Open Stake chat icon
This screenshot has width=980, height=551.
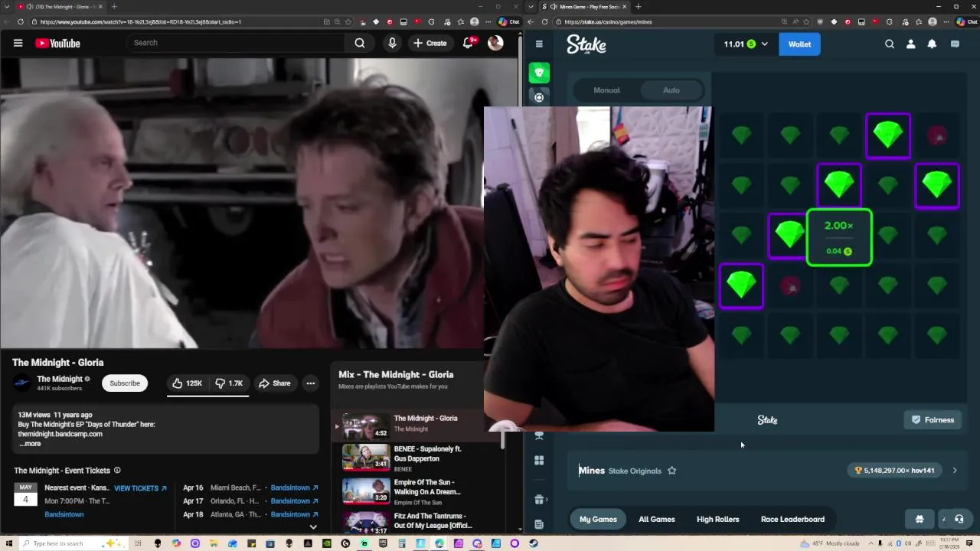pos(955,44)
